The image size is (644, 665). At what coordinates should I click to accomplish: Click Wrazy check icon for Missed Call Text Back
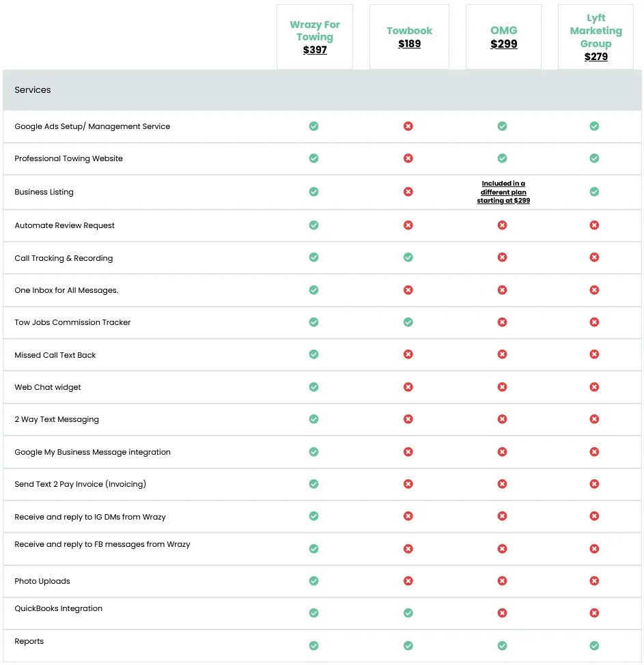tap(313, 354)
